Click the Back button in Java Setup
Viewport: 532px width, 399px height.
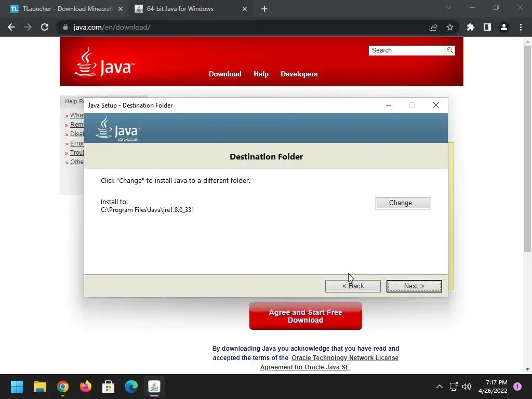353,286
